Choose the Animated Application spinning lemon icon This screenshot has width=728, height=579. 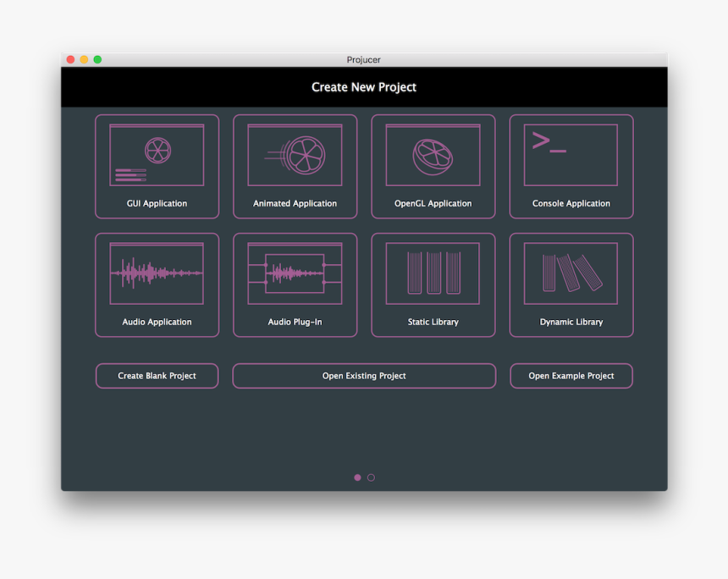(x=295, y=156)
